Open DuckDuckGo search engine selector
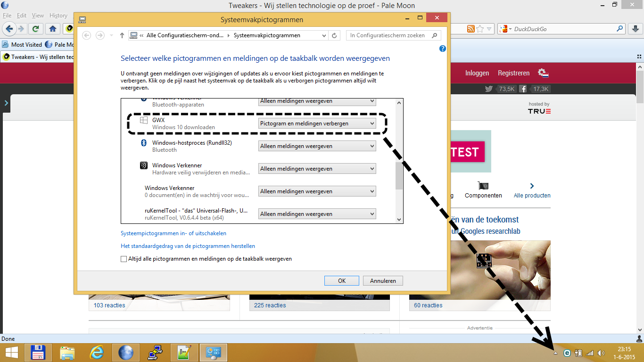This screenshot has height=362, width=644. tap(506, 29)
